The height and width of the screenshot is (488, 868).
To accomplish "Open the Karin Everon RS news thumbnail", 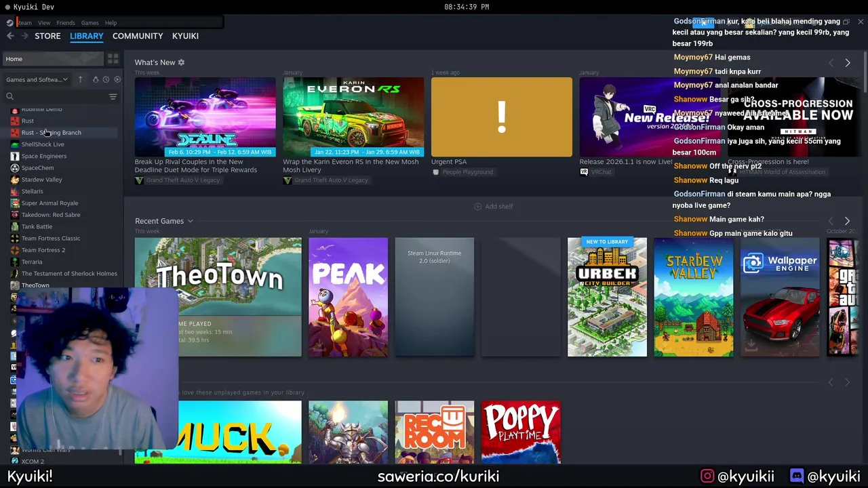I will click(353, 117).
